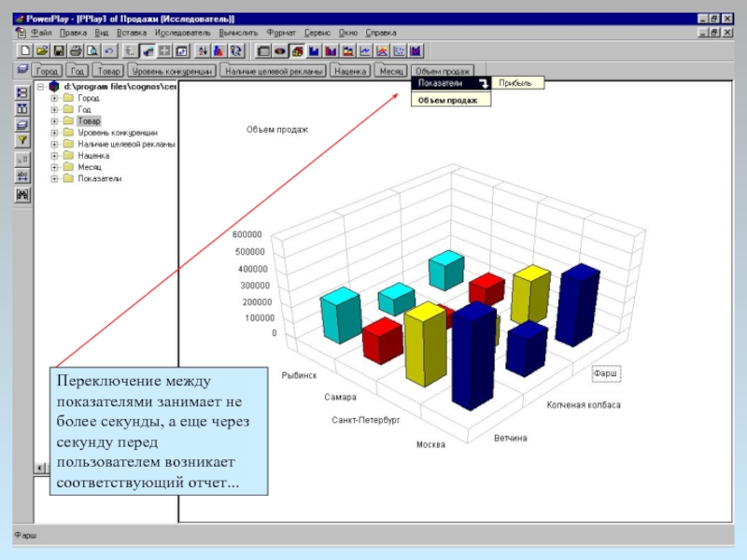Open the Окно menu

(x=348, y=33)
